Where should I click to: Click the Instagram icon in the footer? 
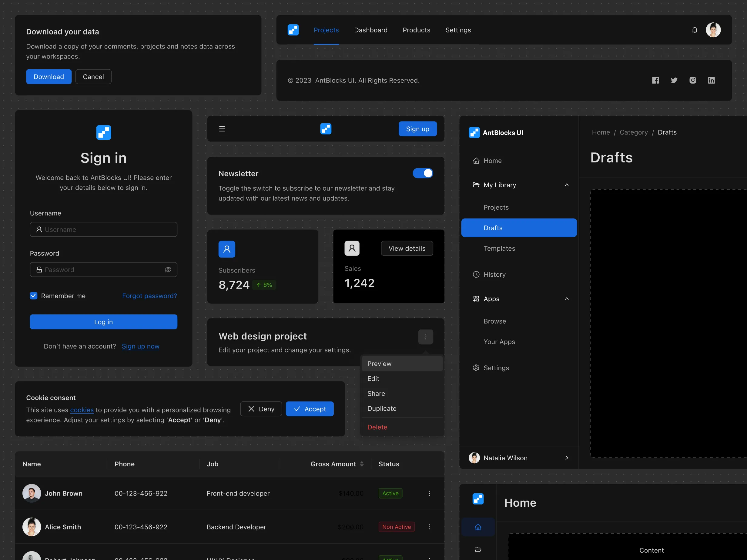click(x=693, y=80)
